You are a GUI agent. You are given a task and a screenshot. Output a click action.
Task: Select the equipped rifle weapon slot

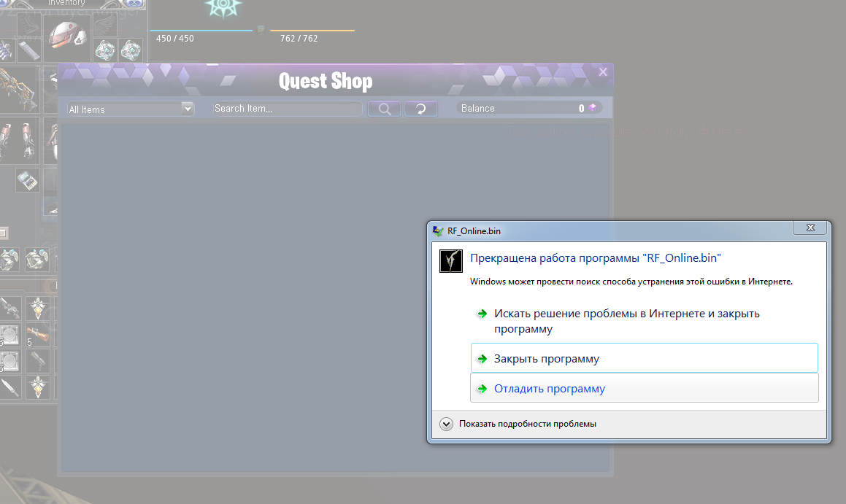click(19, 89)
